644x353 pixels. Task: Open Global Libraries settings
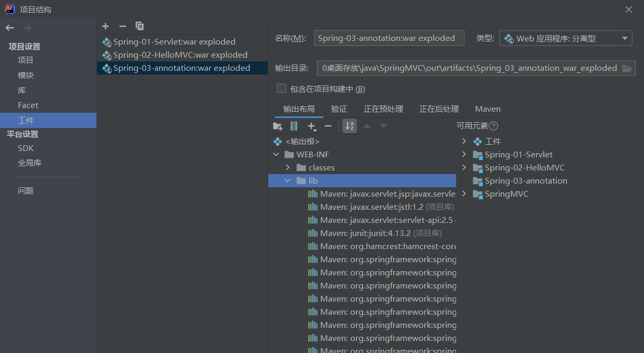point(30,163)
